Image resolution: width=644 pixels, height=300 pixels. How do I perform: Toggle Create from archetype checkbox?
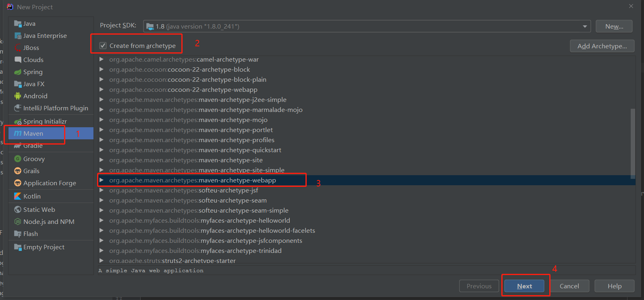(103, 46)
